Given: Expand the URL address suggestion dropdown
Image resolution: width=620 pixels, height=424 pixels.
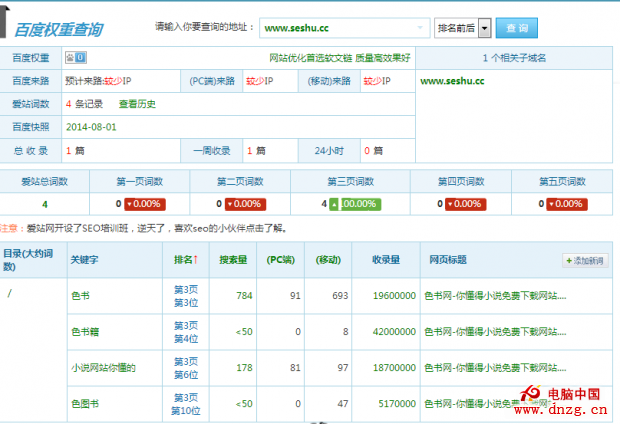Looking at the screenshot, I should [x=422, y=28].
